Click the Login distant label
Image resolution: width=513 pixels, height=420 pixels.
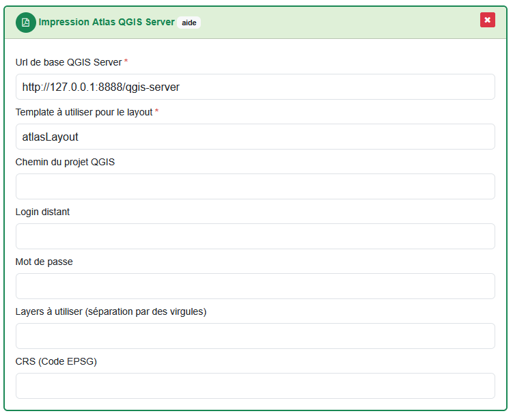[42, 212]
